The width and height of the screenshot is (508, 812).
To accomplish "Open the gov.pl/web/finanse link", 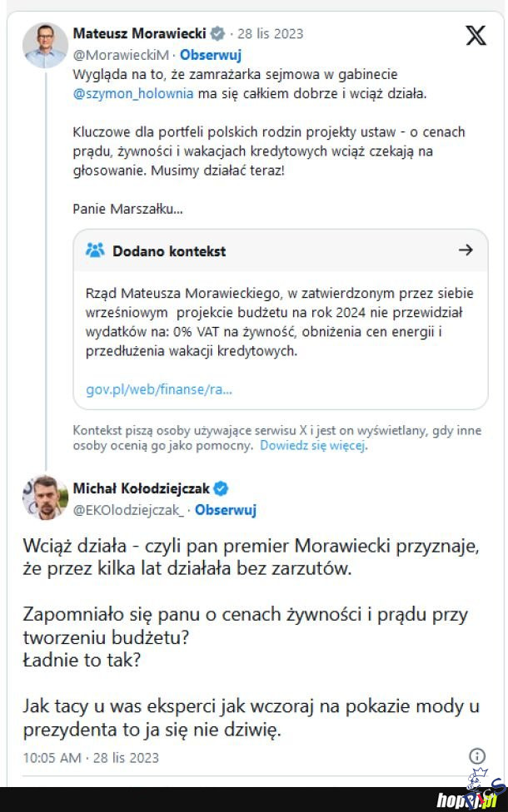I will pos(159,389).
